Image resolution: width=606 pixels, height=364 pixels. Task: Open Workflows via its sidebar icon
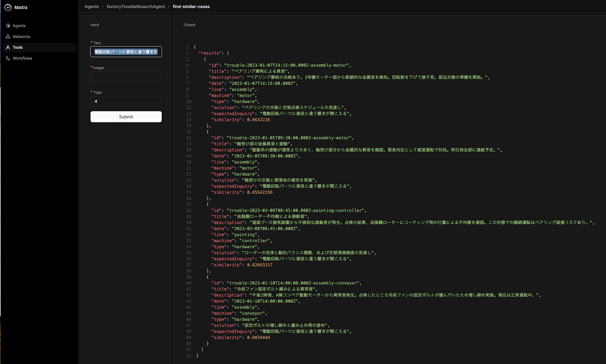[x=8, y=58]
